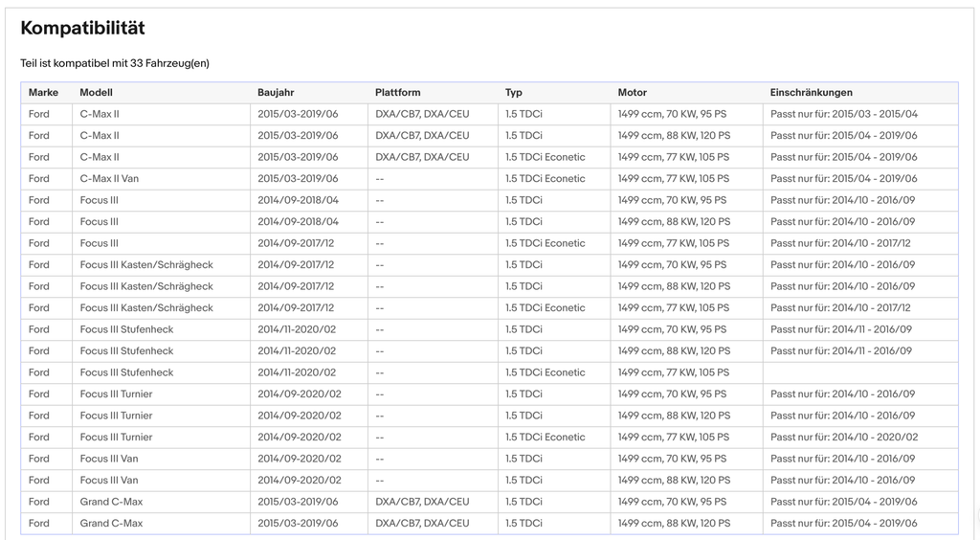Click the first Focus III Van model cell
980x540 pixels.
(x=161, y=459)
